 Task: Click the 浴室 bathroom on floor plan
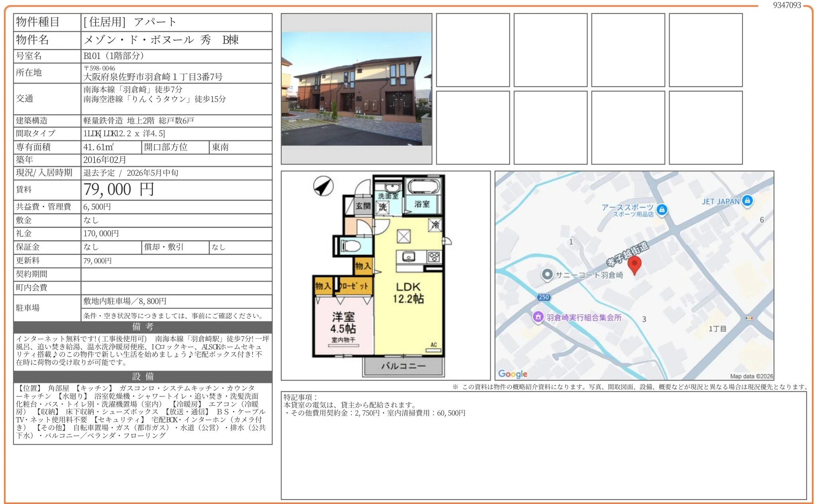(422, 204)
